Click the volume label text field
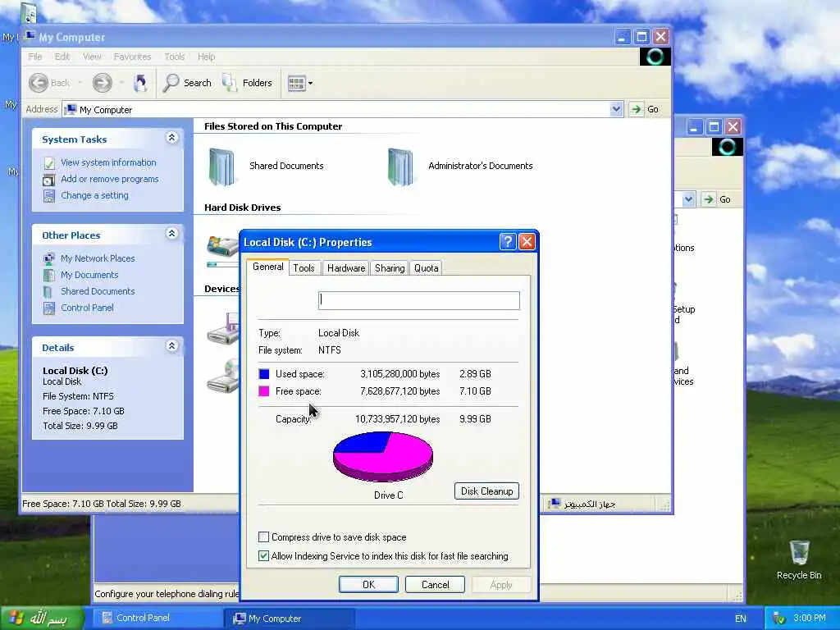840x630 pixels. pyautogui.click(x=419, y=300)
